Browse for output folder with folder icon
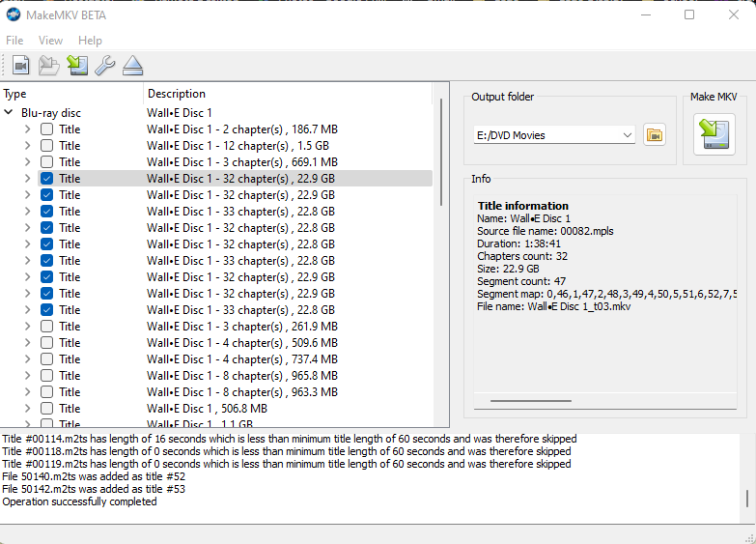This screenshot has height=544, width=756. (655, 135)
